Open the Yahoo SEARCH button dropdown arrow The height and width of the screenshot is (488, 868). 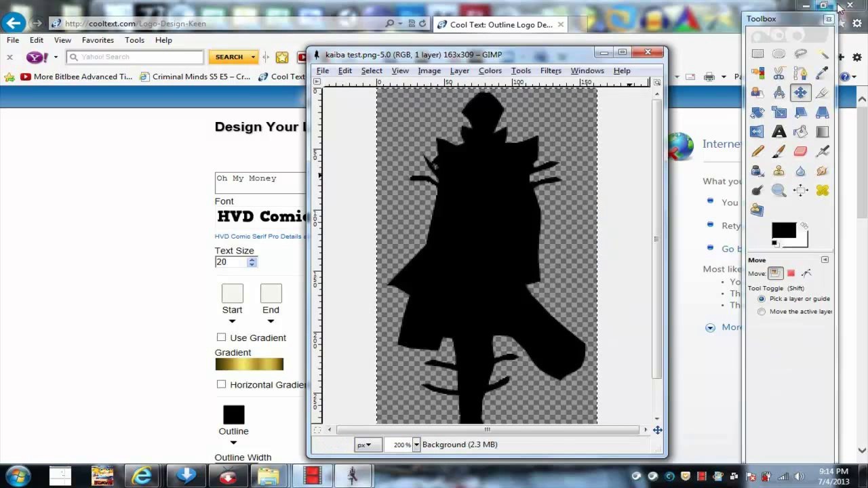253,58
